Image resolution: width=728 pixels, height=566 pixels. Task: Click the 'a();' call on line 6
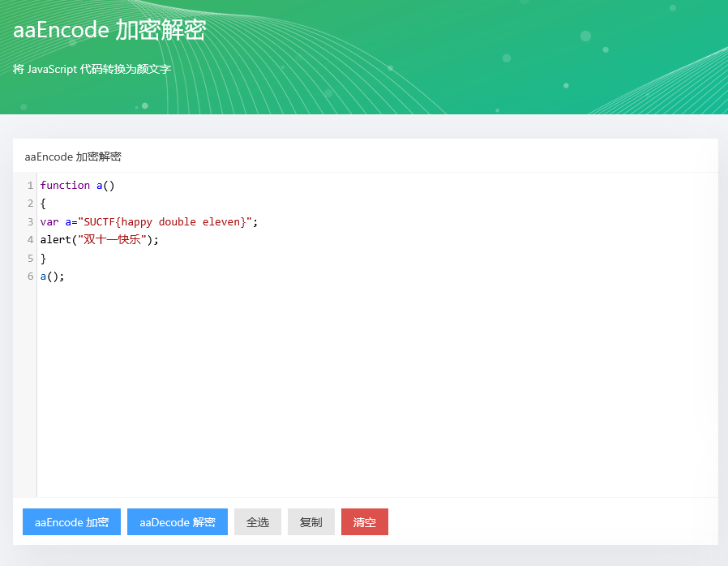[x=52, y=277]
